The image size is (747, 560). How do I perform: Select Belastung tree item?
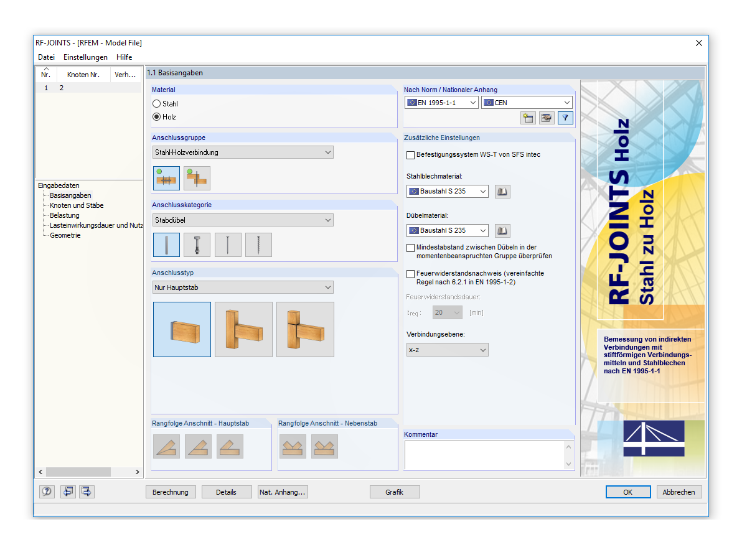coord(65,215)
